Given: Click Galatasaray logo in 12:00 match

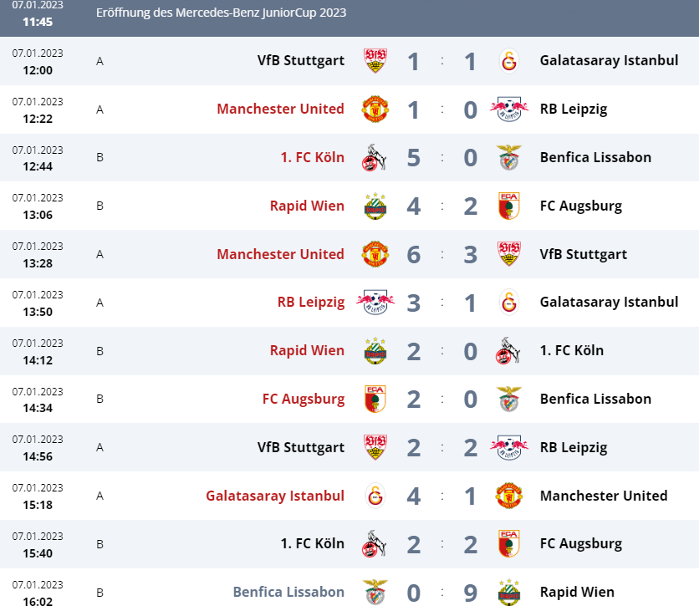Looking at the screenshot, I should [x=508, y=61].
